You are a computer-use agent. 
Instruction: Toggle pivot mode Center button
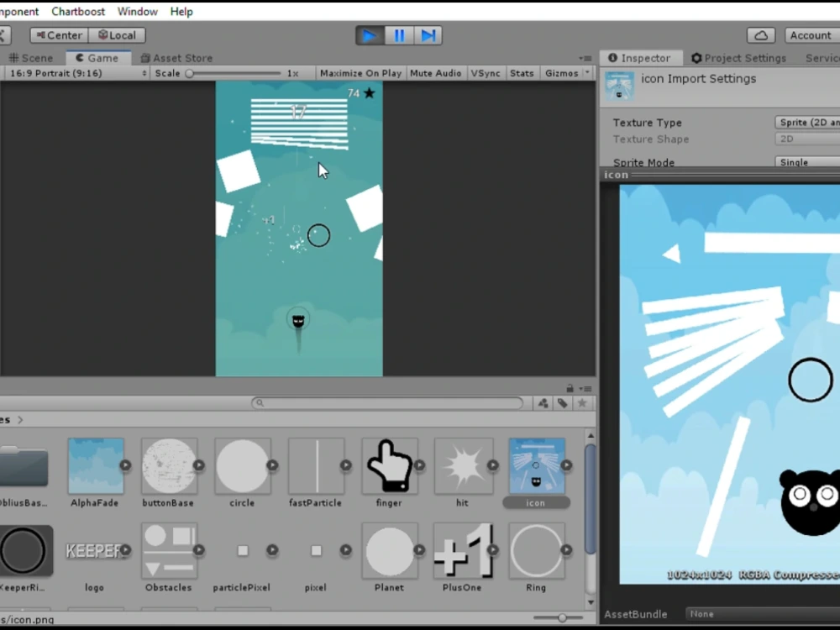tap(59, 35)
